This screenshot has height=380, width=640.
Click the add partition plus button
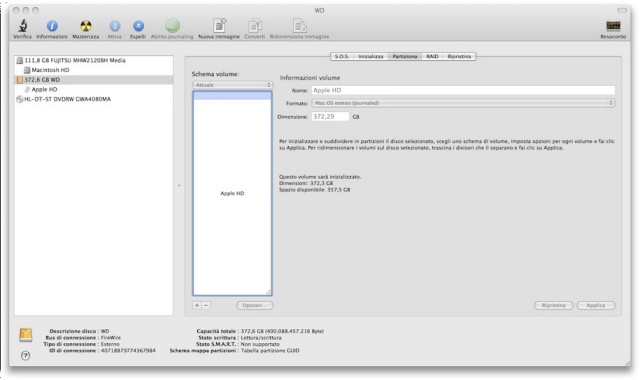click(197, 305)
